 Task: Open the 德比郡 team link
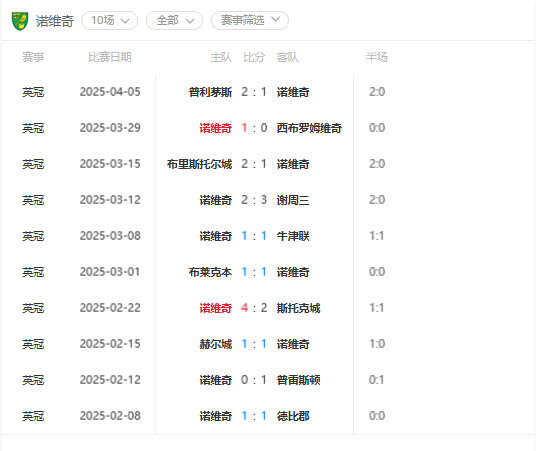(293, 416)
